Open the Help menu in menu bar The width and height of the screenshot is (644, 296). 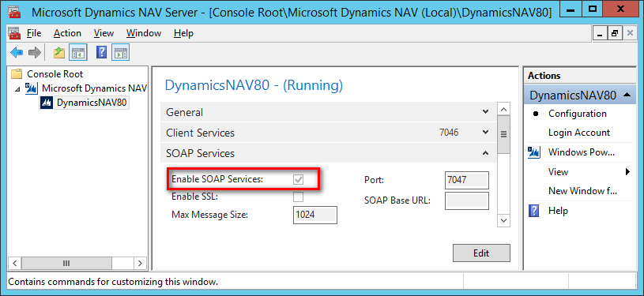pos(183,33)
